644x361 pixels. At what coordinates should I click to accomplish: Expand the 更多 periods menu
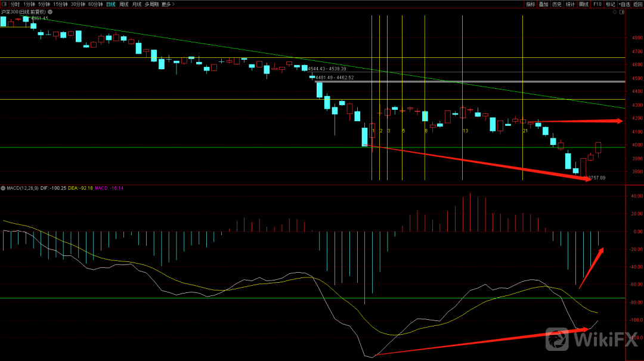pos(167,4)
